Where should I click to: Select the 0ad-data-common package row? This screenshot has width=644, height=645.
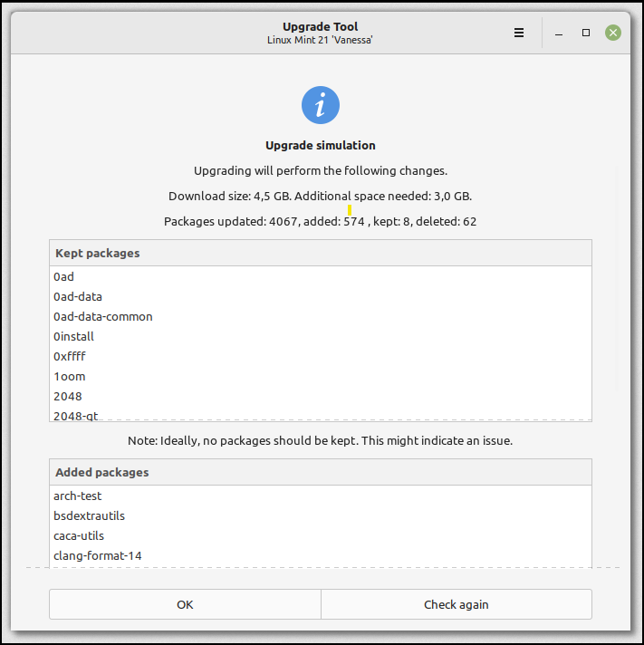pos(321,317)
